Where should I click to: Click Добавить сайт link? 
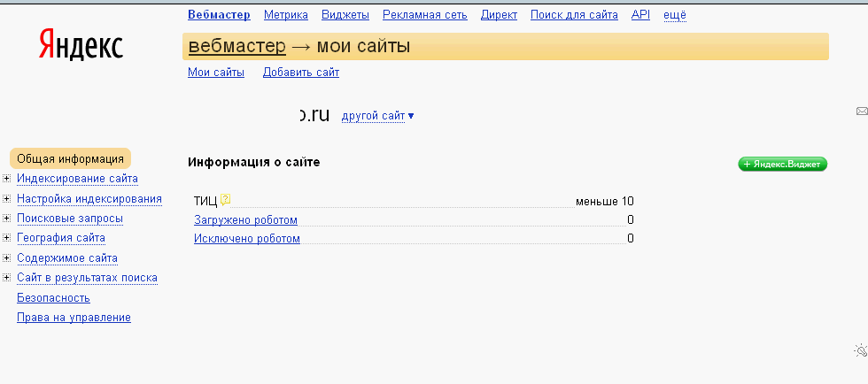tap(301, 72)
